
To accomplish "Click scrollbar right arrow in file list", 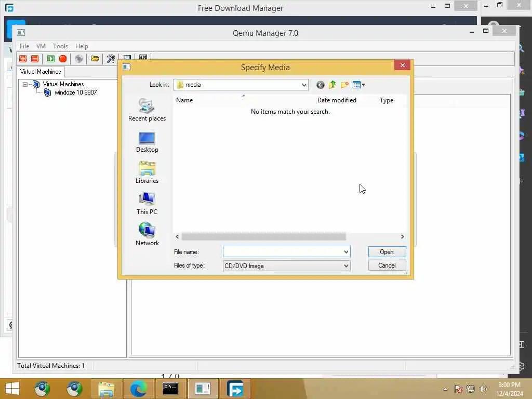I will coord(403,236).
